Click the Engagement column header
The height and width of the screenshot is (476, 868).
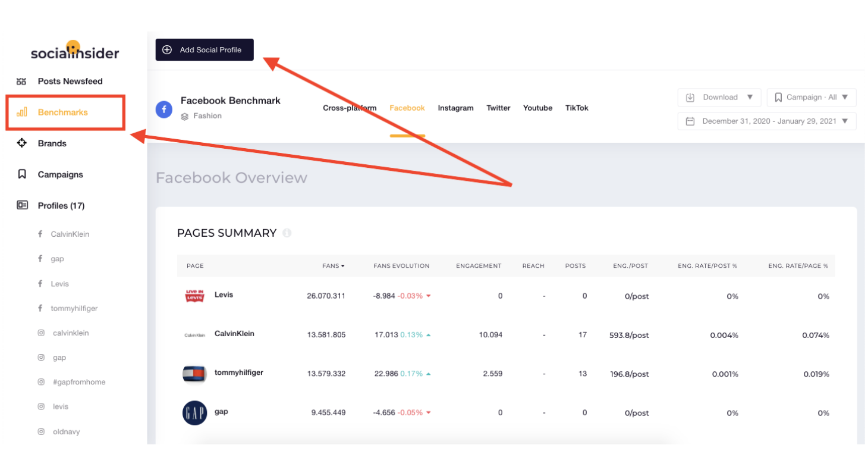click(479, 266)
